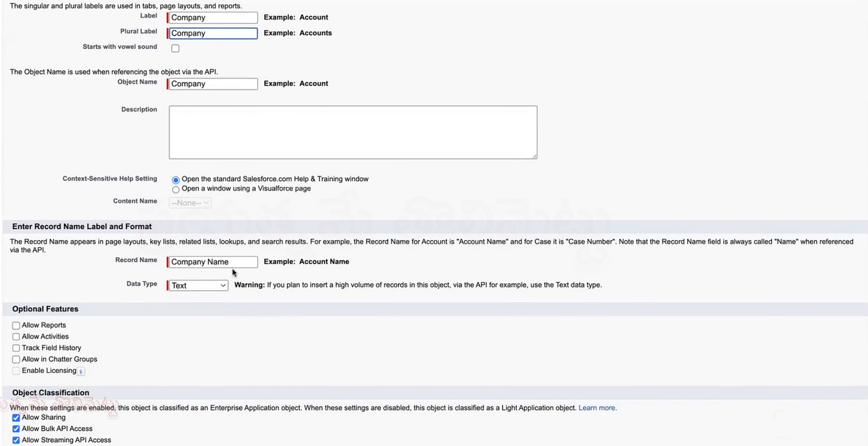Screen dimensions: 868x446
Task: Click the info icon beside Enable Licensing
Action: coord(81,372)
